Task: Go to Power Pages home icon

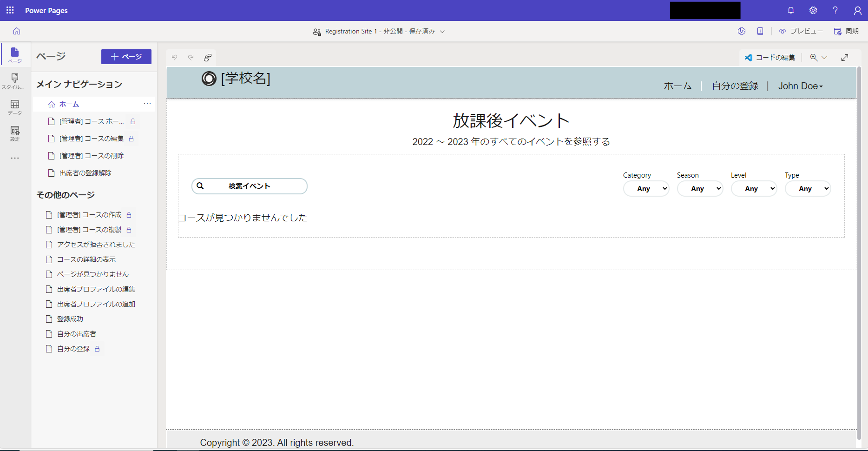Action: [x=17, y=31]
